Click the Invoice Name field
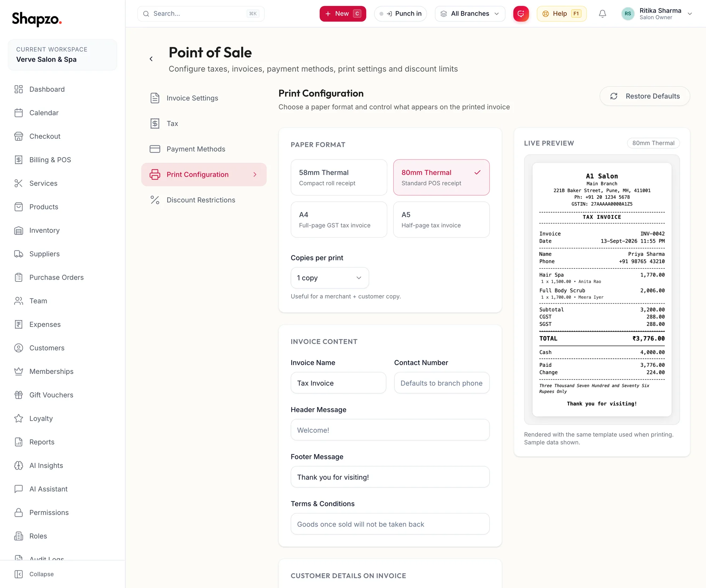The height and width of the screenshot is (588, 706). [338, 383]
